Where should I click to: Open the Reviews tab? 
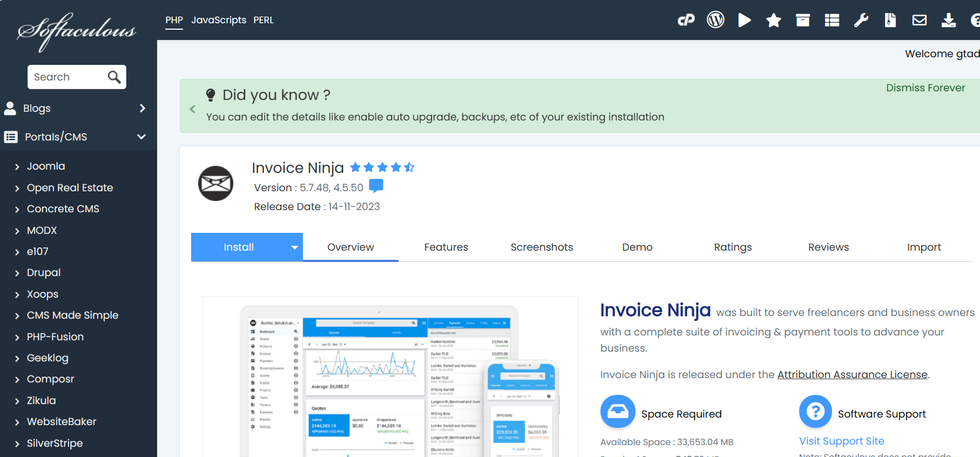(828, 247)
